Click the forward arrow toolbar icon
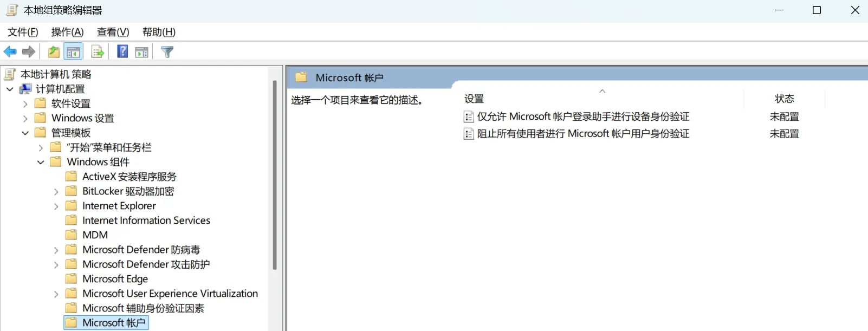 coord(29,52)
